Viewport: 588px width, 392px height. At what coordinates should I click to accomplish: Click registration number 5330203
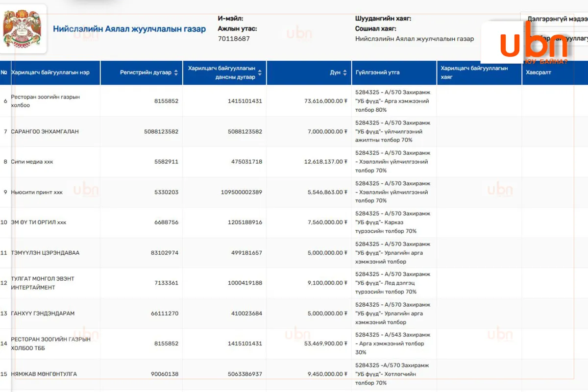[x=166, y=192]
